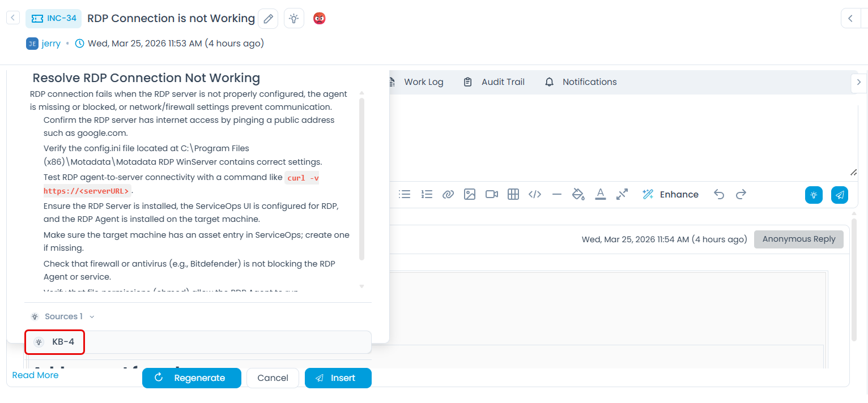Open the background fill color picker
The image size is (868, 403).
pos(578,194)
